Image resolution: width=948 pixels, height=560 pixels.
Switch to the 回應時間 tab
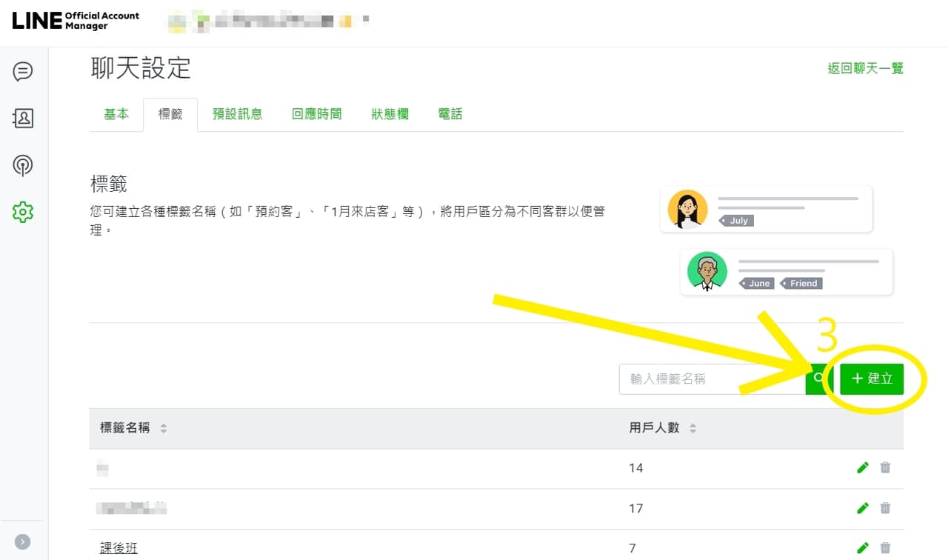coord(317,114)
